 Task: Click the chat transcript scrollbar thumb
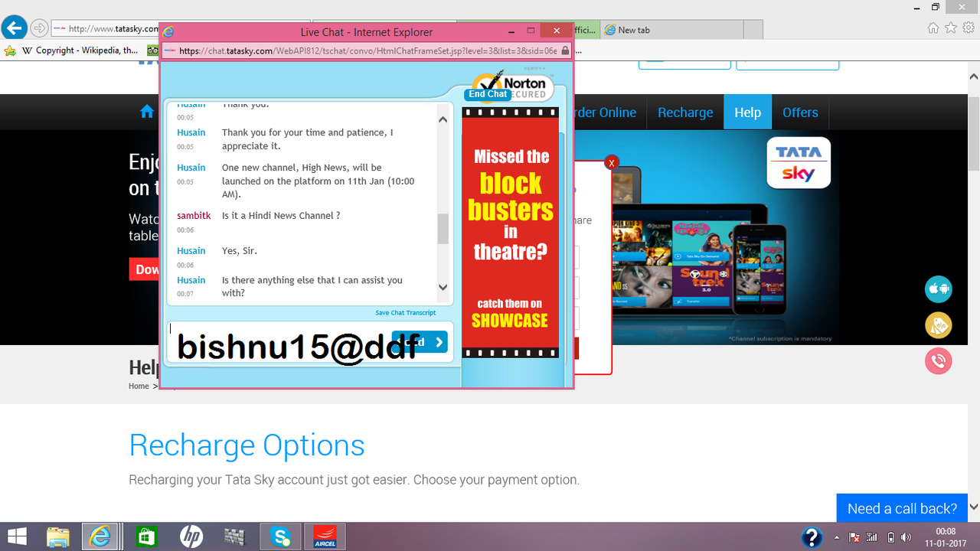(443, 229)
